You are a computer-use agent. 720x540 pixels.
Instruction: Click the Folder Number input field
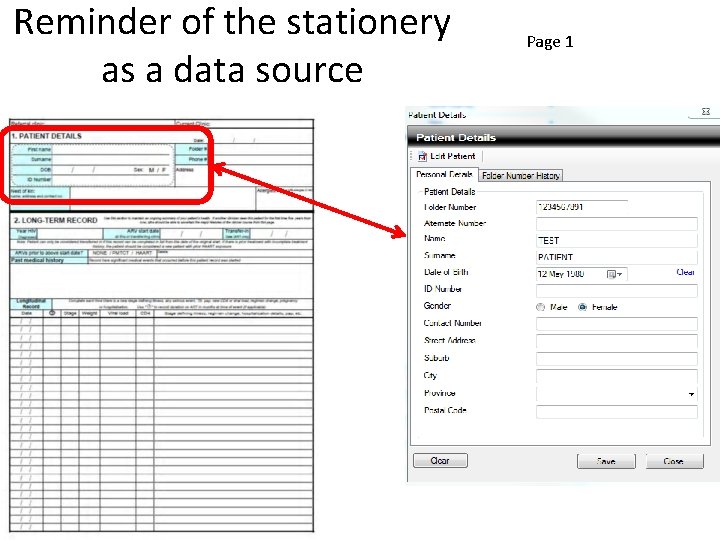pos(582,207)
